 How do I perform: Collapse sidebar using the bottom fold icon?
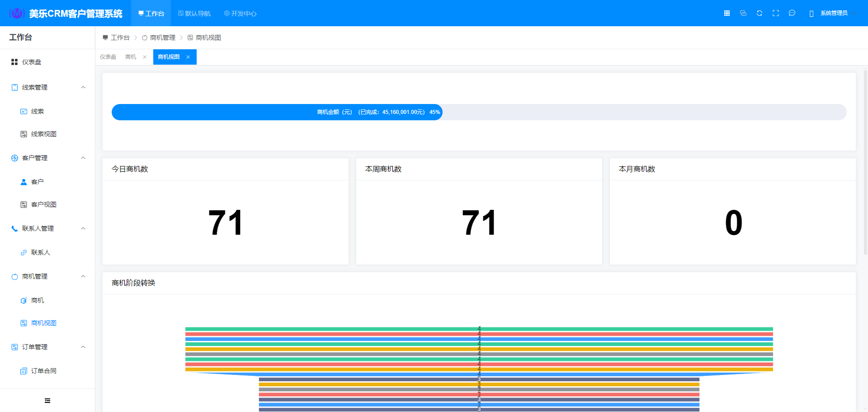tap(47, 401)
